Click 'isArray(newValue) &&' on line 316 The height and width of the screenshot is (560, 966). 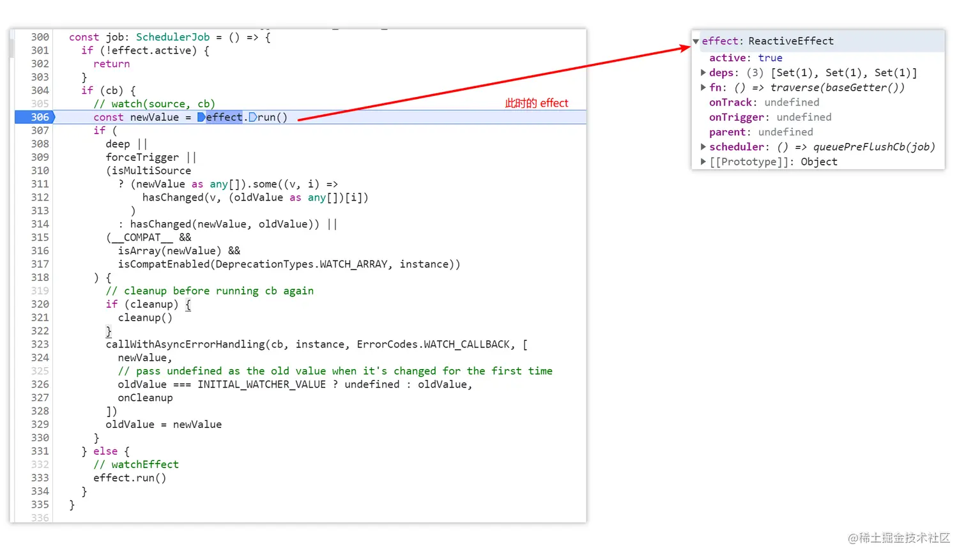(x=179, y=251)
